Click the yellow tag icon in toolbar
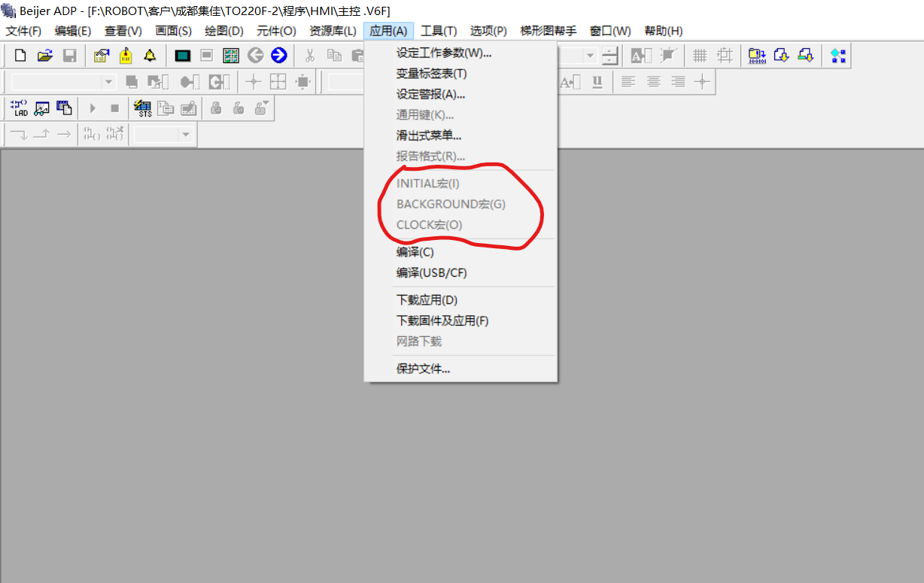This screenshot has width=924, height=583. pos(126,56)
